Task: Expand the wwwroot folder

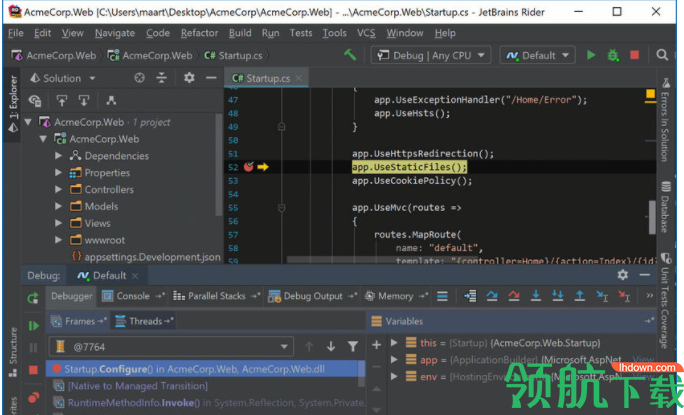Action: [58, 240]
